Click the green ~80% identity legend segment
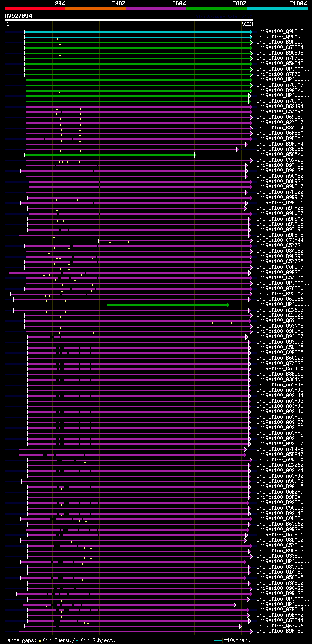The width and height of the screenshot is (312, 644). pos(216,9)
